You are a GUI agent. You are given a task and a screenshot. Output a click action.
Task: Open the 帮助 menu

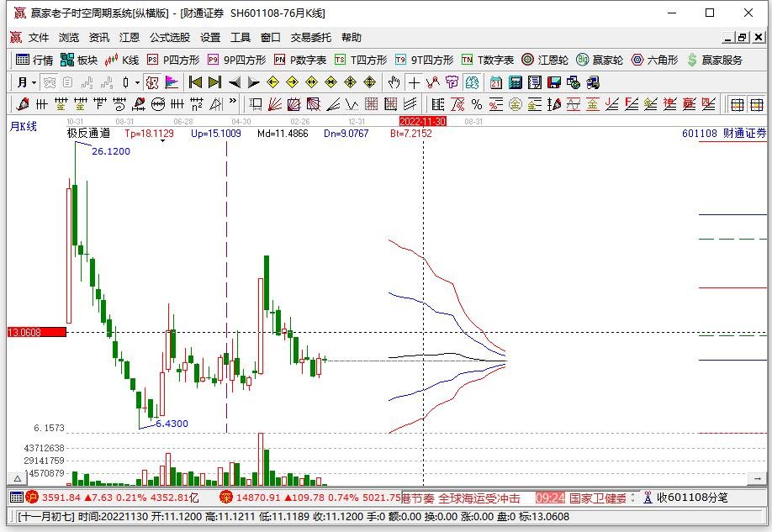(351, 38)
